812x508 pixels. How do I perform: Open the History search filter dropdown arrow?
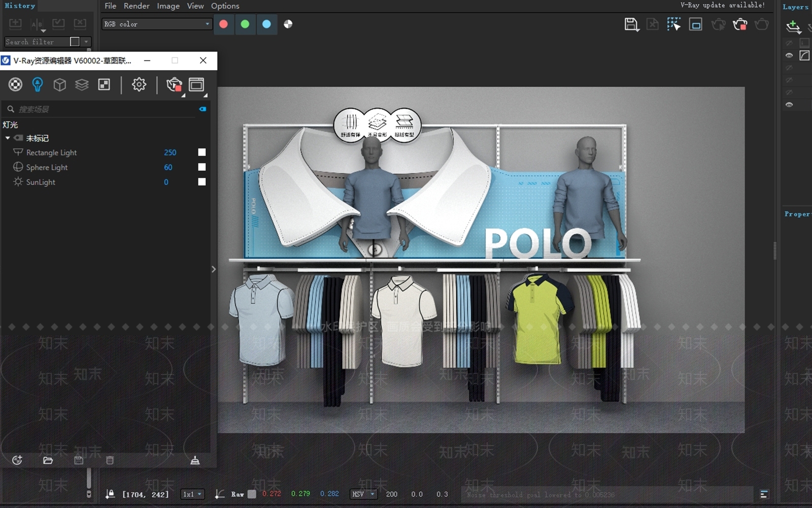pos(86,42)
